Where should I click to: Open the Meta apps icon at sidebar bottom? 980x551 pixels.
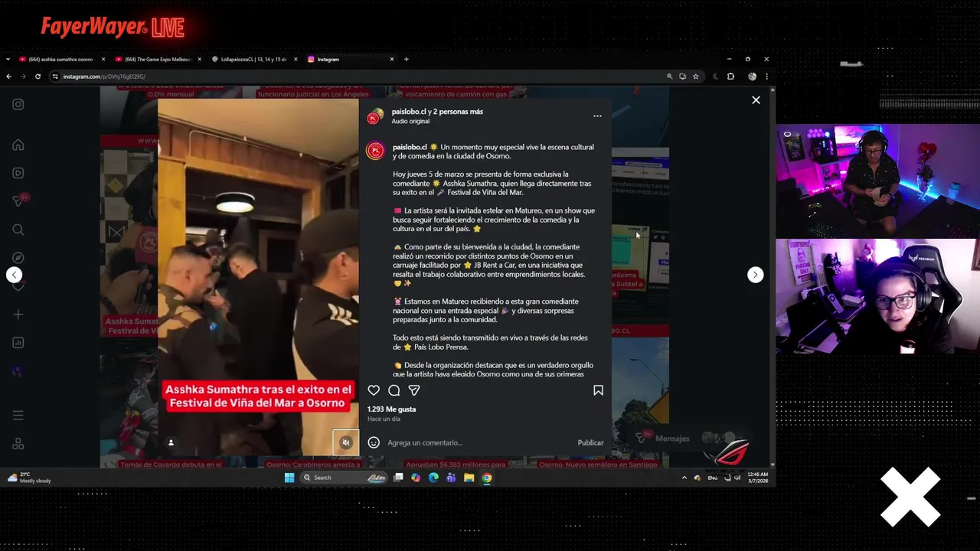coord(18,444)
